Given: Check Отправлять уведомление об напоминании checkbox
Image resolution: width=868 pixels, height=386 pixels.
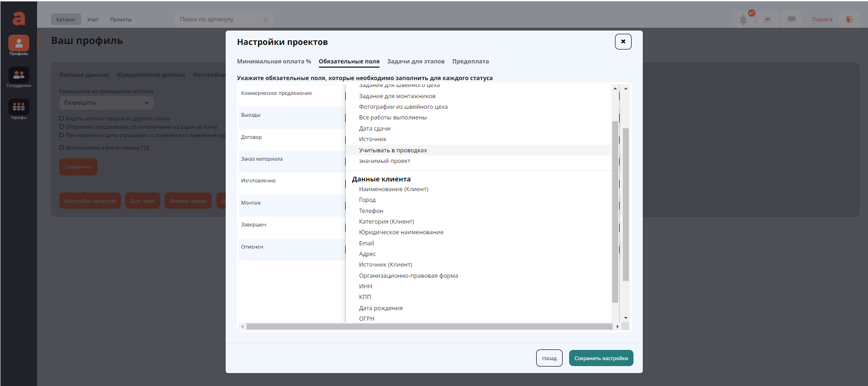Looking at the screenshot, I should [62, 127].
